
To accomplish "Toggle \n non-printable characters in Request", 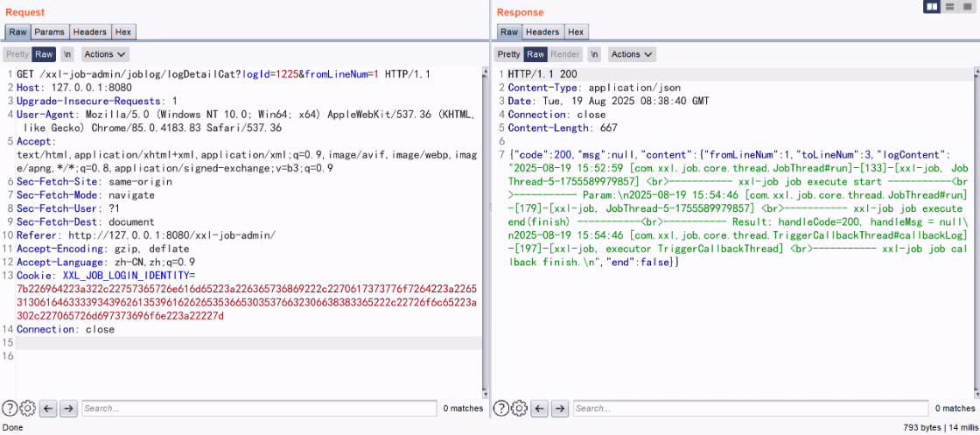I will coord(67,54).
